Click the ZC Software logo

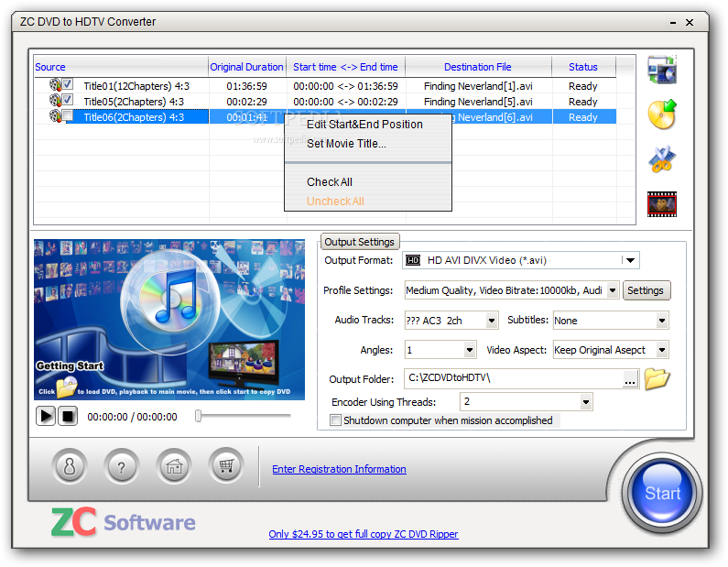pyautogui.click(x=124, y=521)
